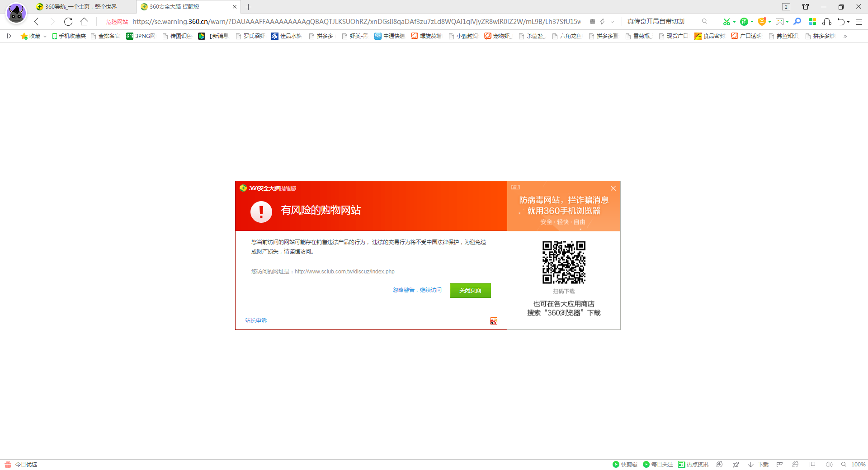Click the browser reload icon

[x=68, y=22]
